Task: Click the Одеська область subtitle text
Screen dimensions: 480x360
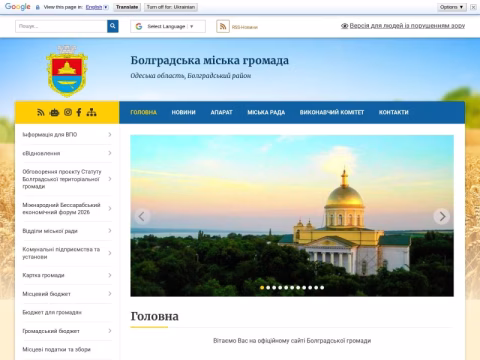Action: (191, 76)
